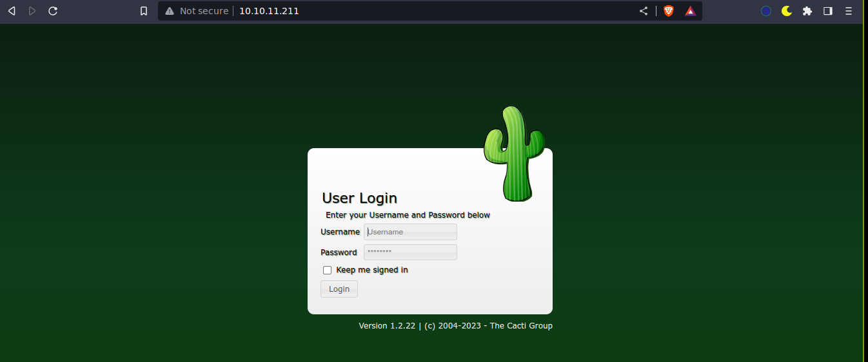The image size is (868, 362).
Task: Open the Brave Shields lion icon
Action: click(669, 11)
